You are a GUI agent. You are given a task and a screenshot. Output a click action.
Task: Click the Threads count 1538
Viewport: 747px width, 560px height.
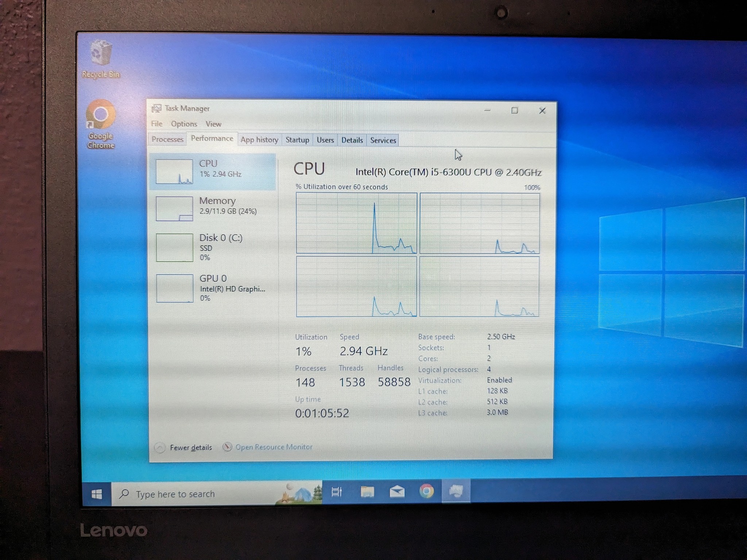pyautogui.click(x=352, y=382)
